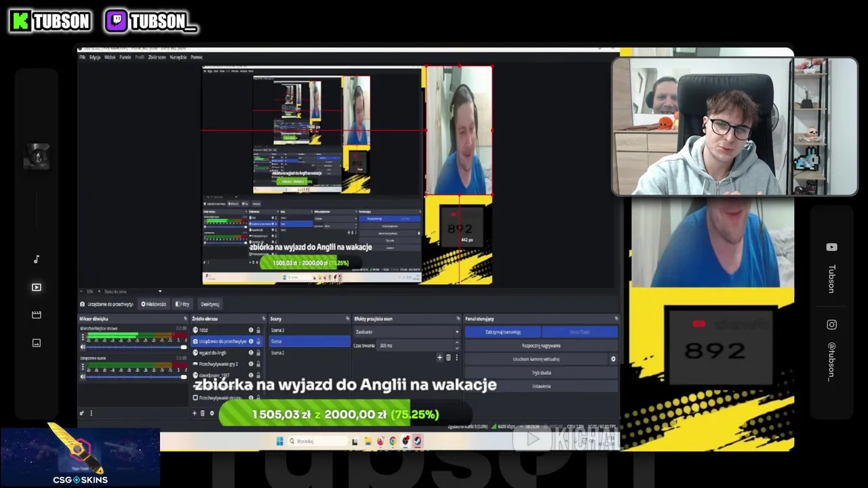Select the wyjazd do Anglii source
868x488 pixels.
(x=227, y=352)
